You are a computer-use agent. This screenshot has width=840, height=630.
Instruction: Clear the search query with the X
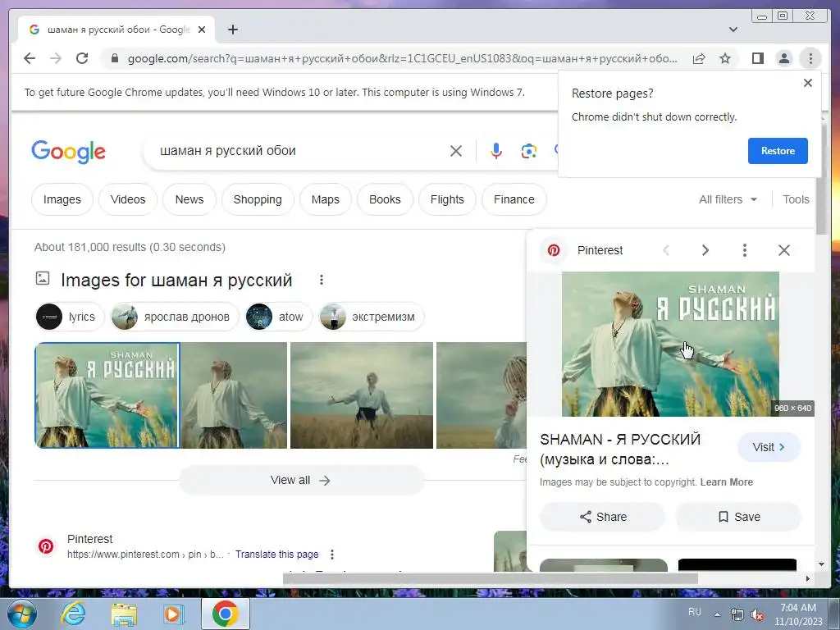pos(456,151)
